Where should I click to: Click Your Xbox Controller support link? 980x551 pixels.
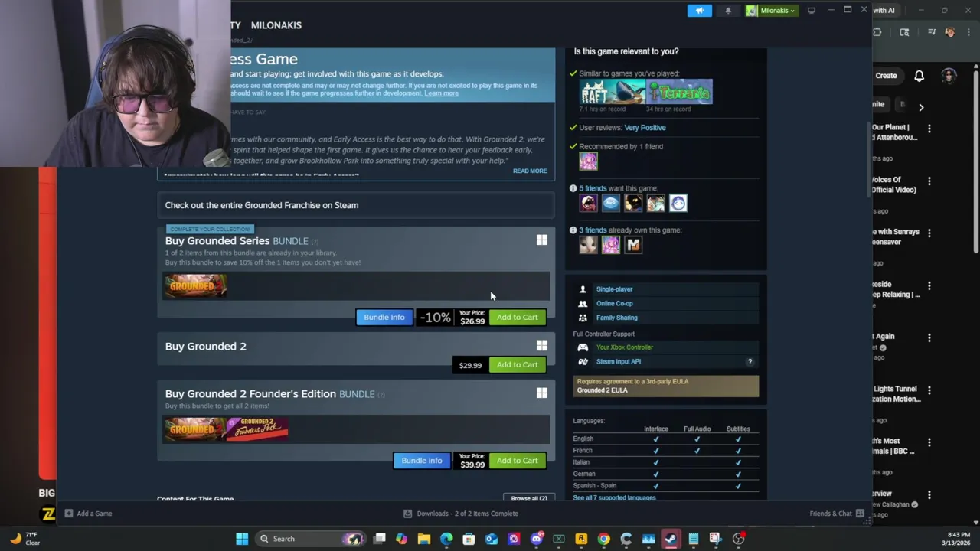[x=625, y=347]
